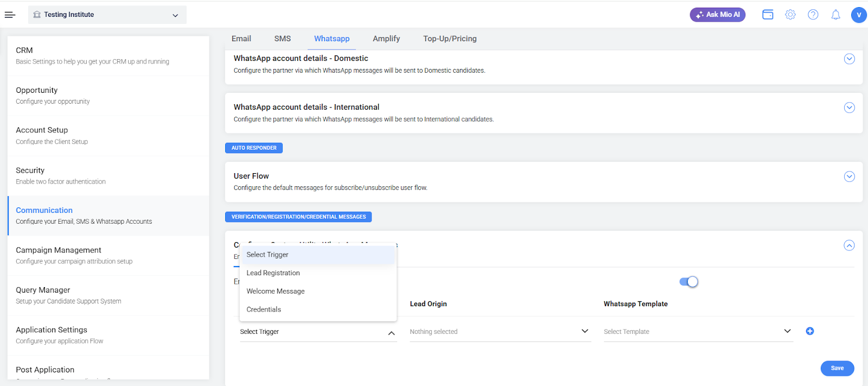The width and height of the screenshot is (868, 386).
Task: Click the Save button
Action: pos(837,368)
